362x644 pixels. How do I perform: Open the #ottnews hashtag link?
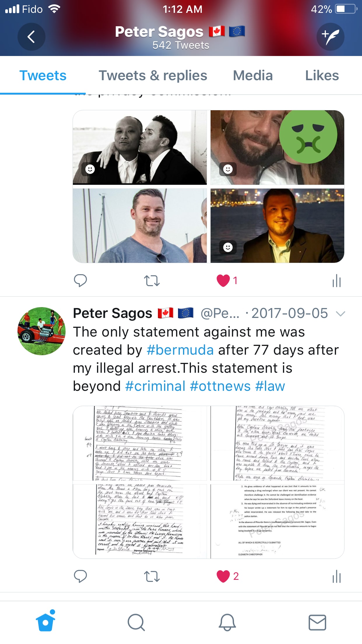coord(220,386)
